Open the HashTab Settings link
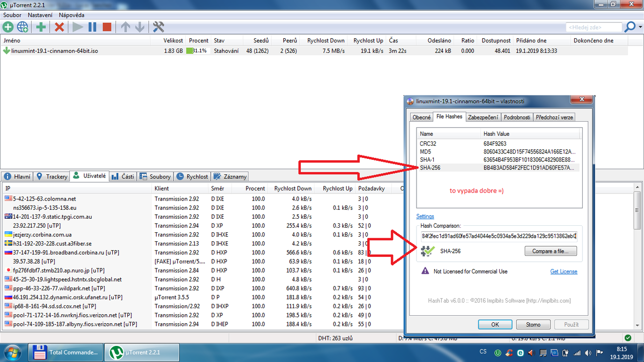 click(425, 217)
